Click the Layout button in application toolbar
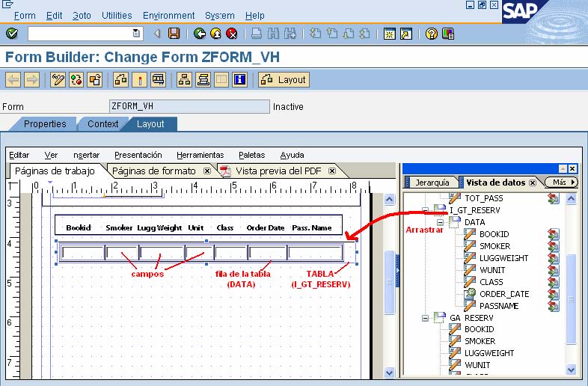 (284, 79)
